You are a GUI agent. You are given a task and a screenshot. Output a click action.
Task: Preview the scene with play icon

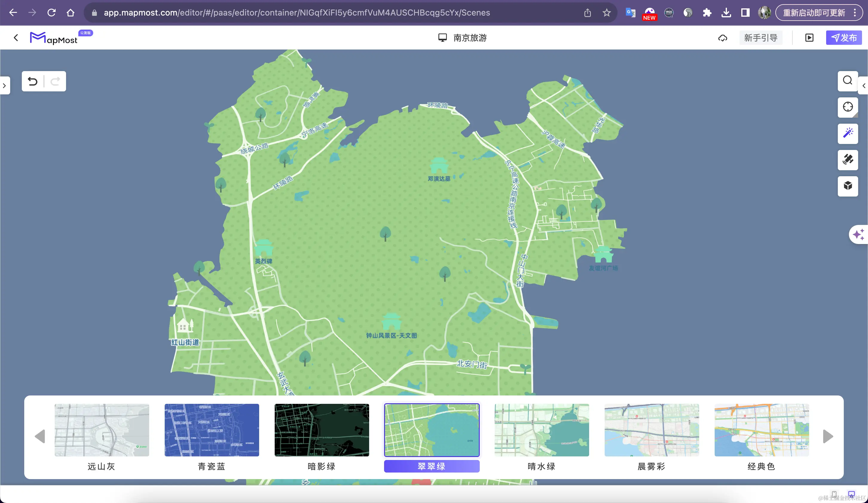coord(809,38)
